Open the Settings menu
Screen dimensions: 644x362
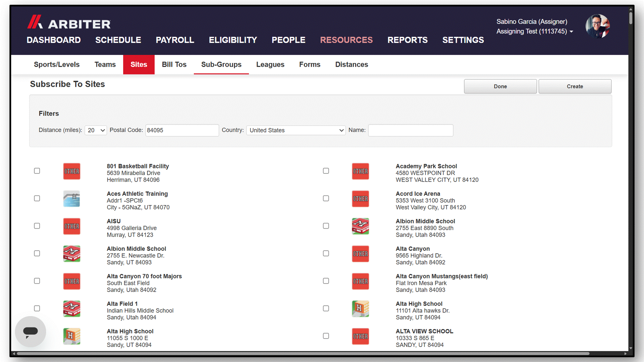pos(463,40)
